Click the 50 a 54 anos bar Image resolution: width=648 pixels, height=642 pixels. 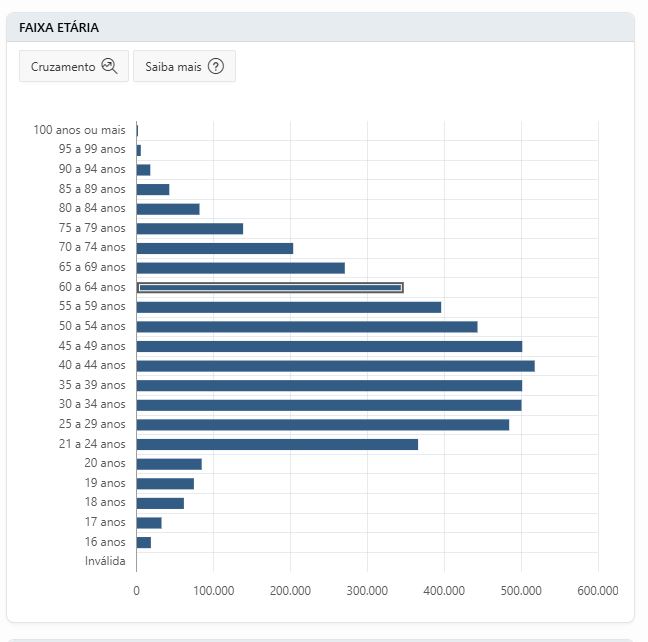coord(307,327)
